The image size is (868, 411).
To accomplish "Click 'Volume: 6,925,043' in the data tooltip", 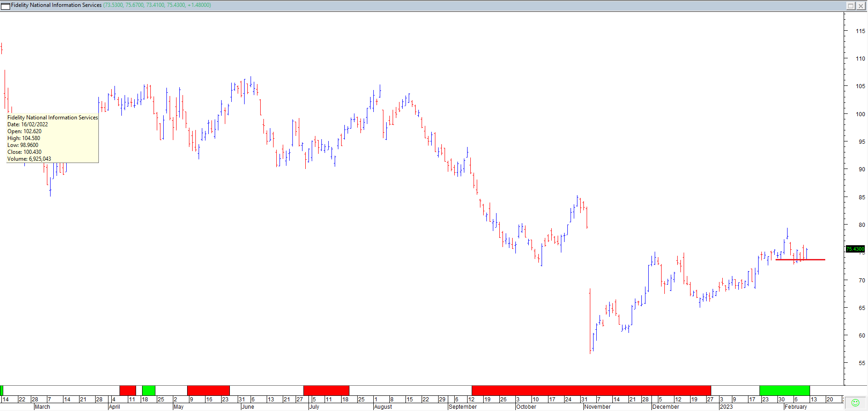I will (29, 159).
